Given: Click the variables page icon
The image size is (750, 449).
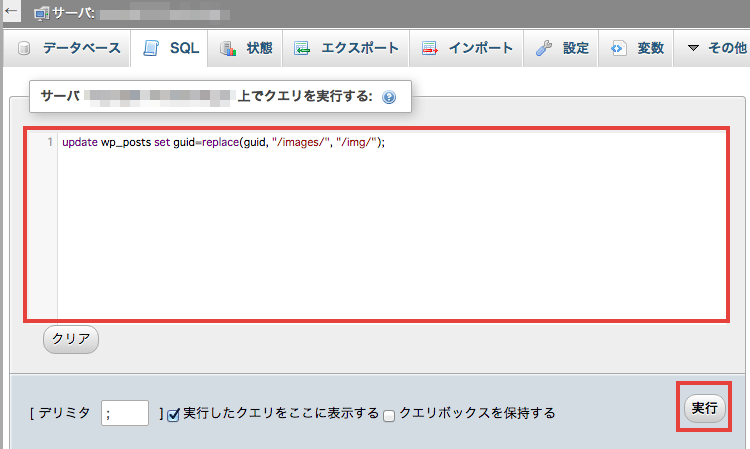Looking at the screenshot, I should (x=618, y=48).
